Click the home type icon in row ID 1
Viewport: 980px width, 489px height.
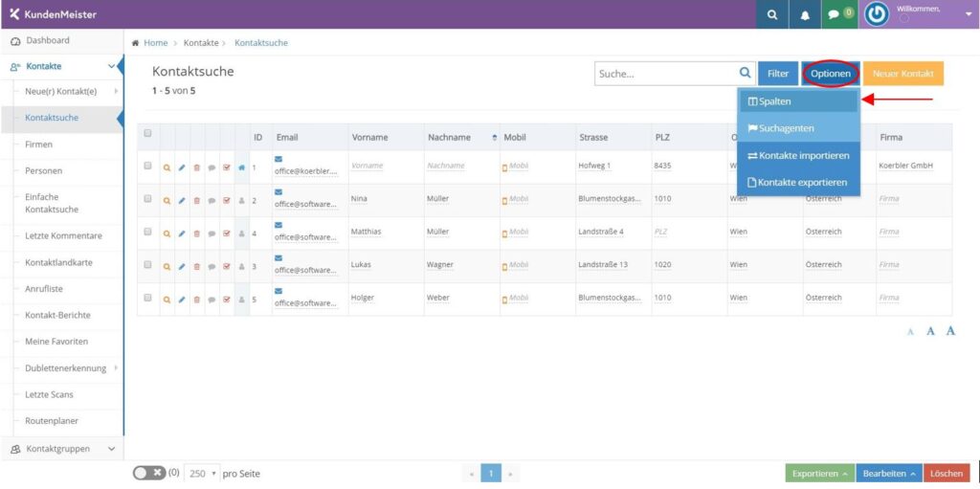242,167
